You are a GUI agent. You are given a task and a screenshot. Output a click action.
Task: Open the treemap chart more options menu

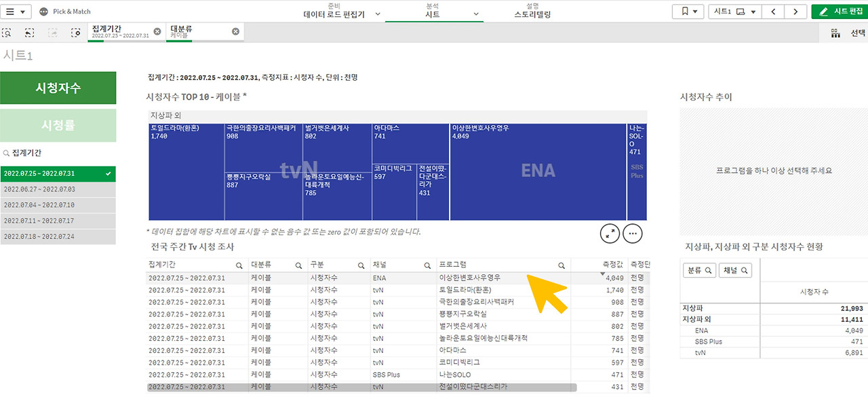click(633, 233)
